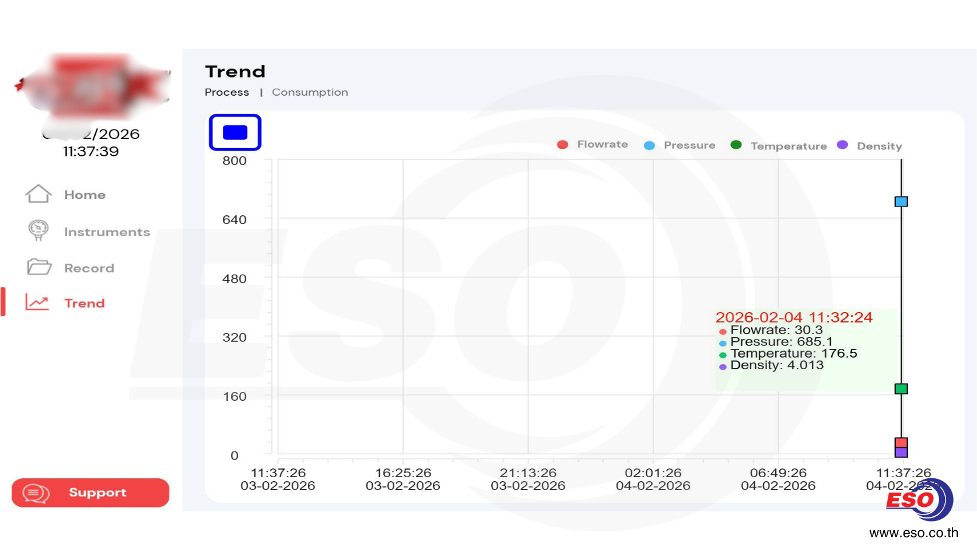The width and height of the screenshot is (977, 560).
Task: Click the green Temperature data point marker
Action: [x=901, y=389]
